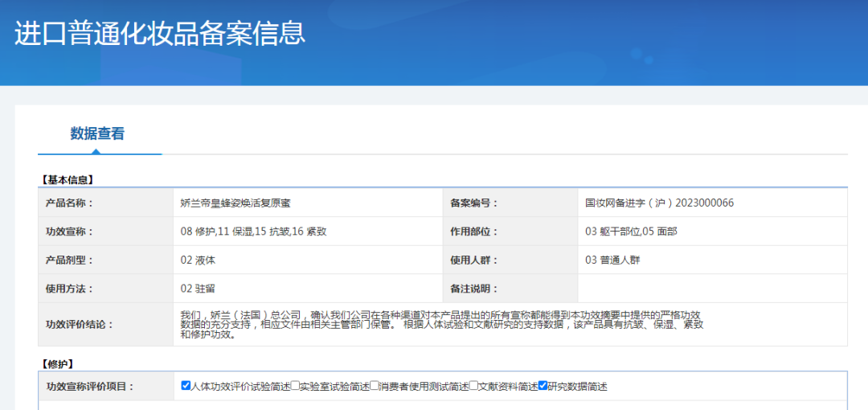Click the 备案编号 field label
This screenshot has width=868, height=410.
pos(474,203)
